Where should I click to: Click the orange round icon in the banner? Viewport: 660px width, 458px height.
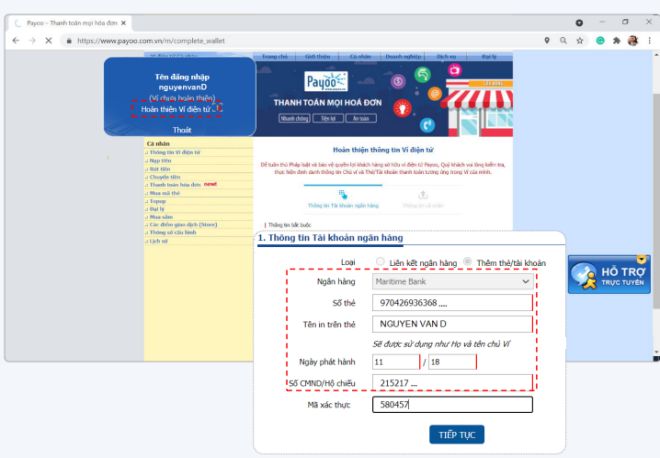[435, 93]
